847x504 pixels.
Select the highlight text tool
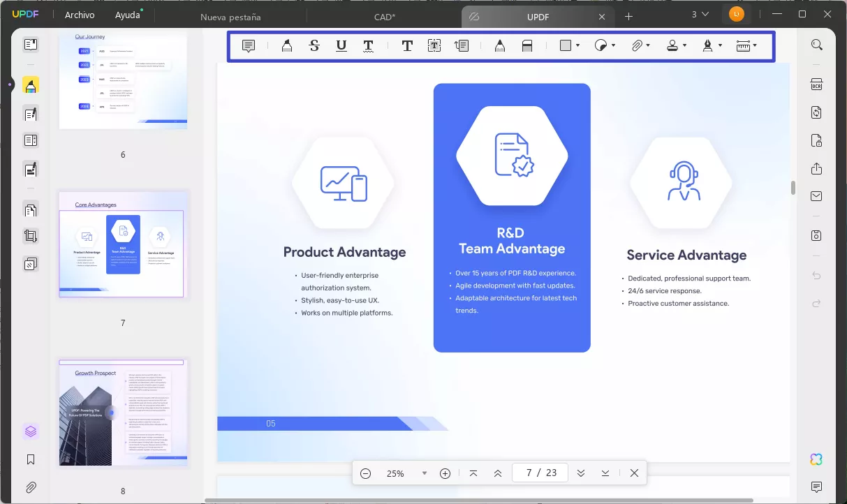click(287, 46)
